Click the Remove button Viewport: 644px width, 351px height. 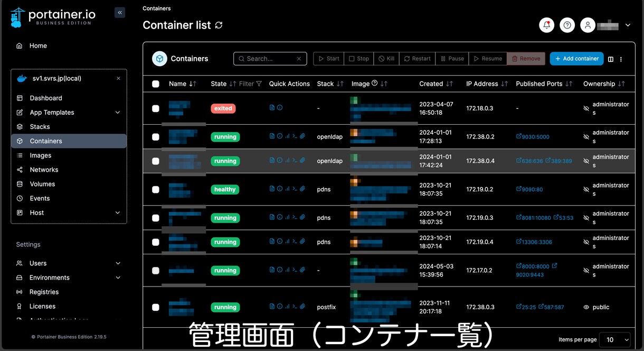(526, 59)
